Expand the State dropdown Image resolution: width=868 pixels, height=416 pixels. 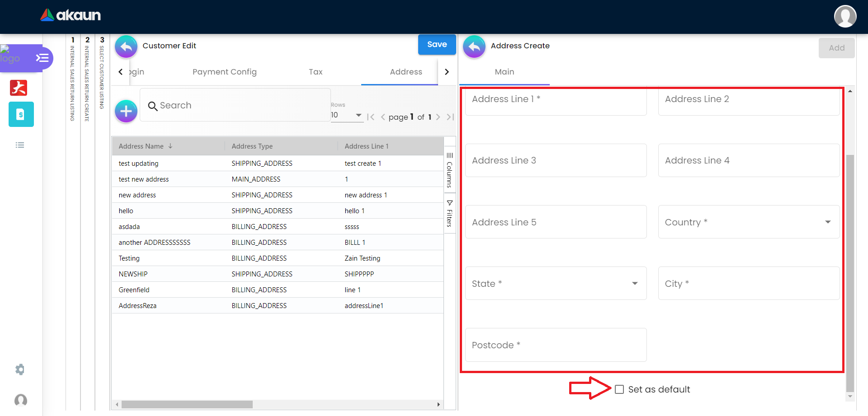tap(635, 284)
